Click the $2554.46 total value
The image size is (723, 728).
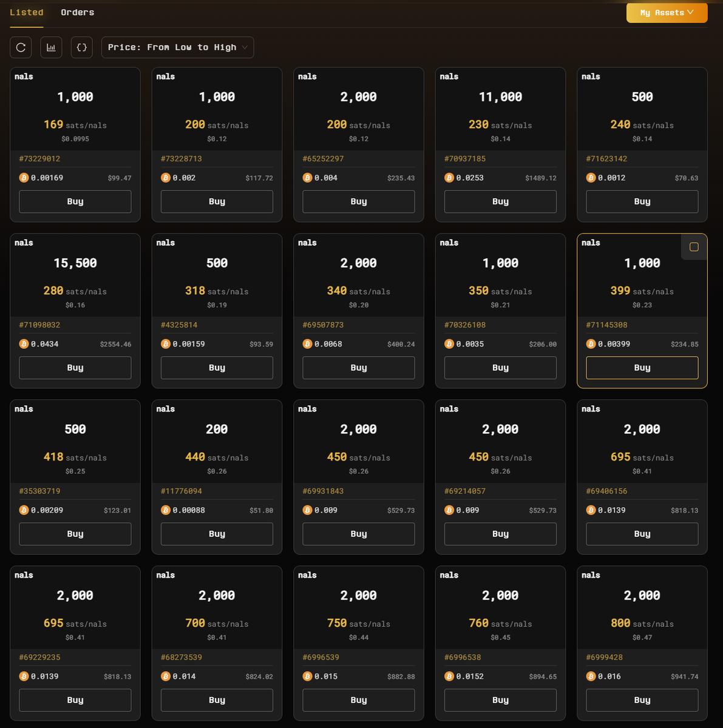(115, 345)
